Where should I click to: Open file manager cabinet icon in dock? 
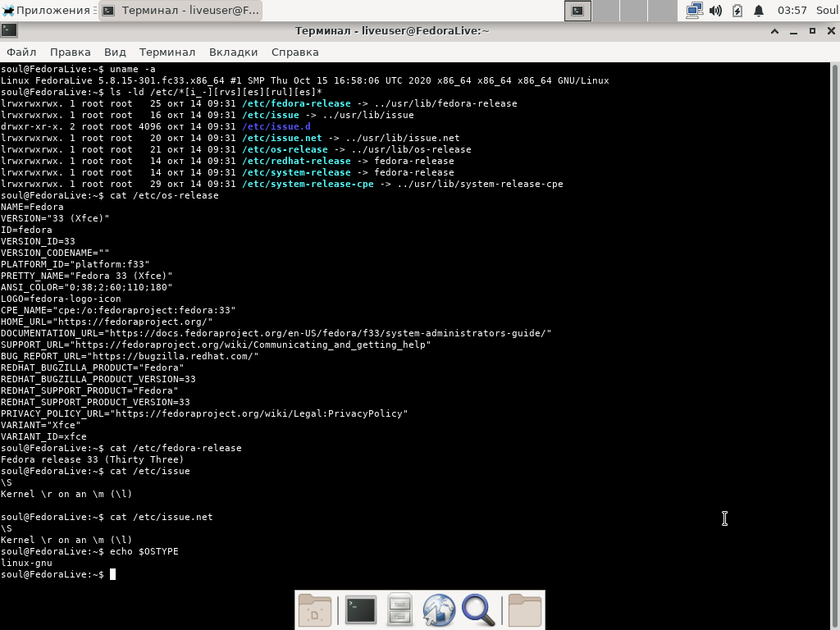click(399, 610)
